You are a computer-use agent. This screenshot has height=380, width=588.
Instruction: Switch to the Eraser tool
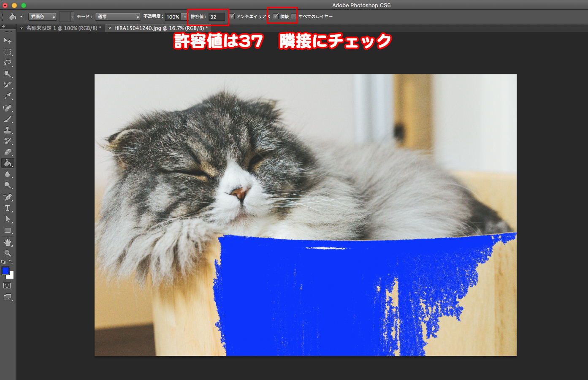[8, 152]
